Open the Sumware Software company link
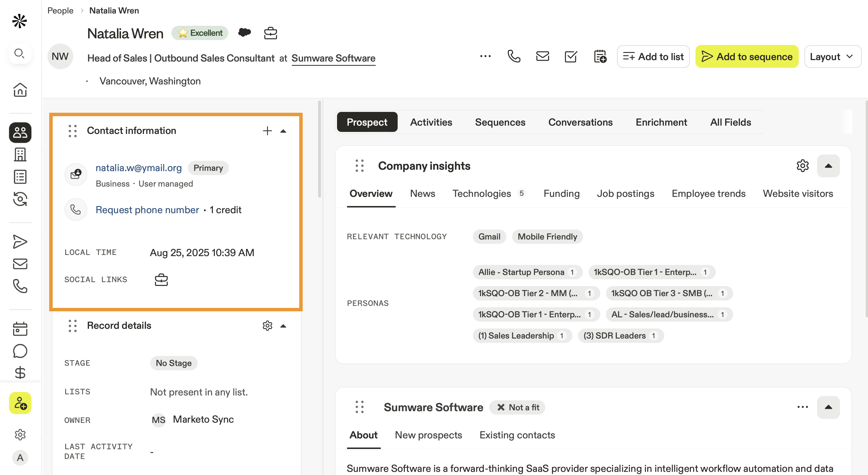The image size is (868, 475). pos(333,58)
